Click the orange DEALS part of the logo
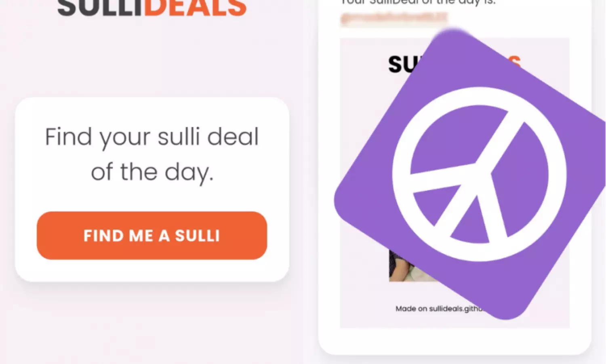The image size is (606, 364). pos(195,7)
